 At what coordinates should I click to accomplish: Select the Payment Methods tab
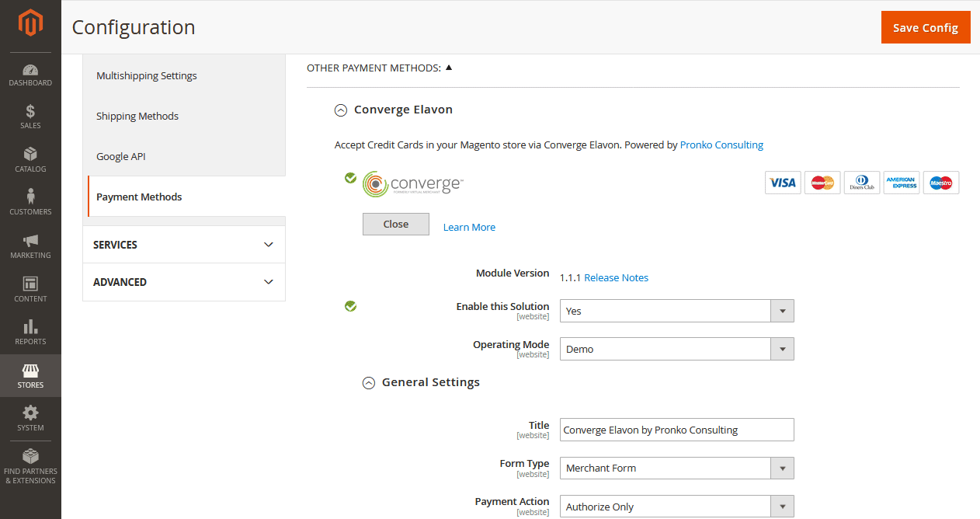pyautogui.click(x=140, y=197)
